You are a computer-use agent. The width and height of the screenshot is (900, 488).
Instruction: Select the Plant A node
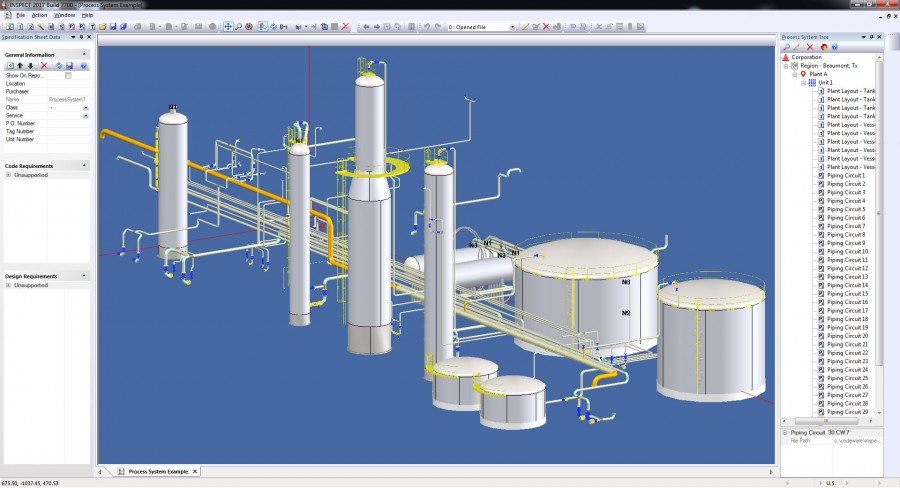(x=818, y=74)
